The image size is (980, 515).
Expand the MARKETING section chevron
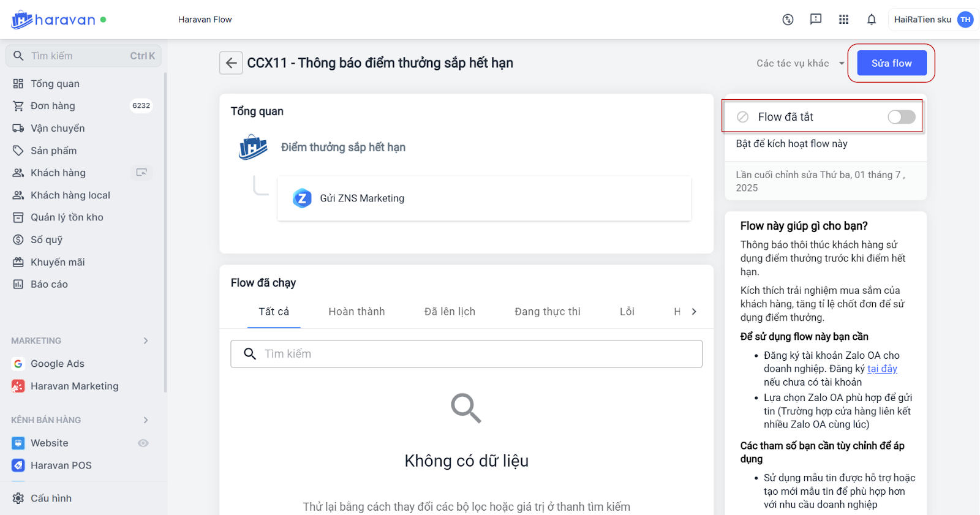146,340
